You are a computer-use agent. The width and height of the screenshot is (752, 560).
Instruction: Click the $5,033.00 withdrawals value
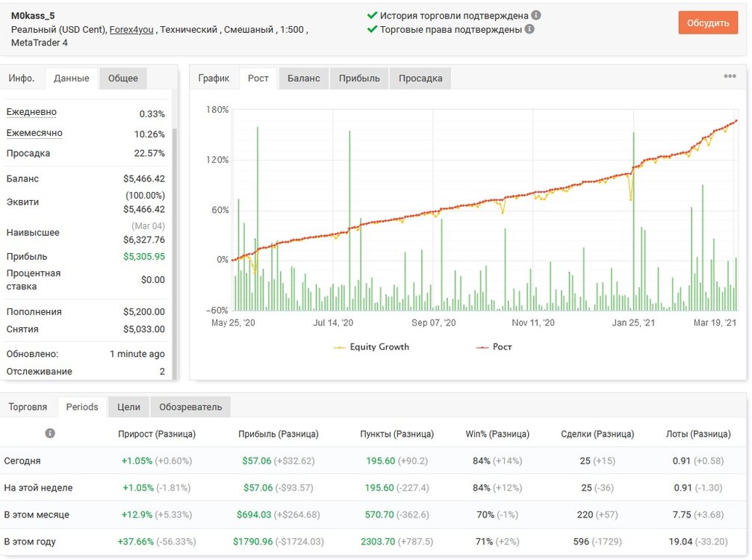click(144, 329)
